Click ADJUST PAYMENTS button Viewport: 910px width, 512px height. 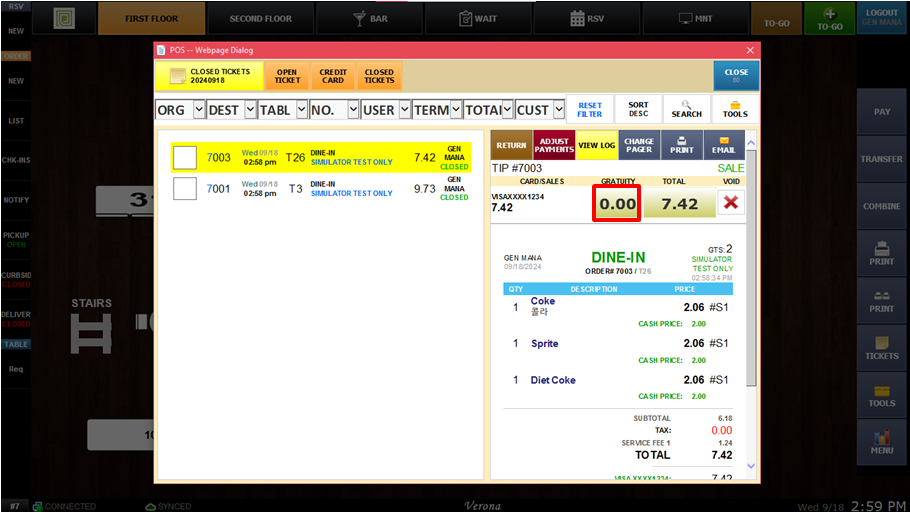[x=554, y=145]
